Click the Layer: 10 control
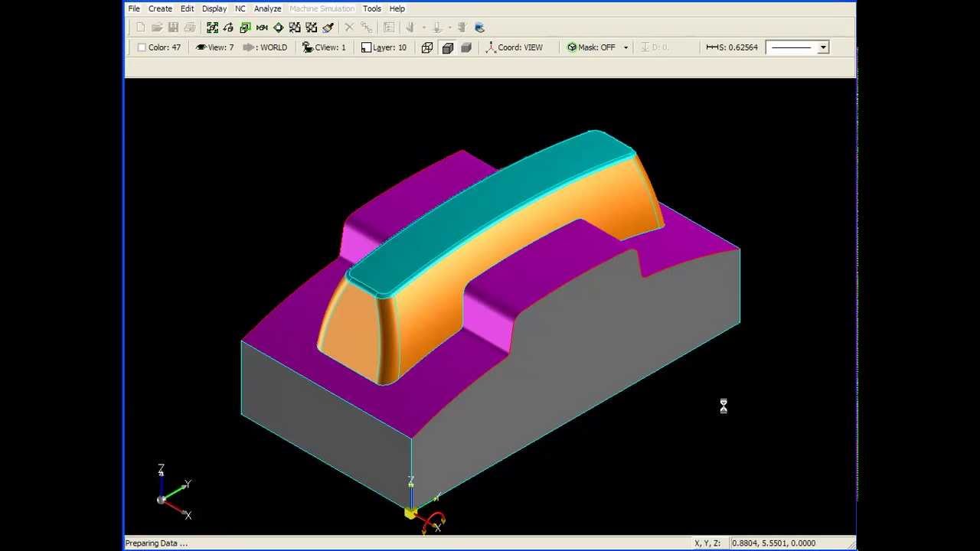This screenshot has height=551, width=980. point(384,47)
